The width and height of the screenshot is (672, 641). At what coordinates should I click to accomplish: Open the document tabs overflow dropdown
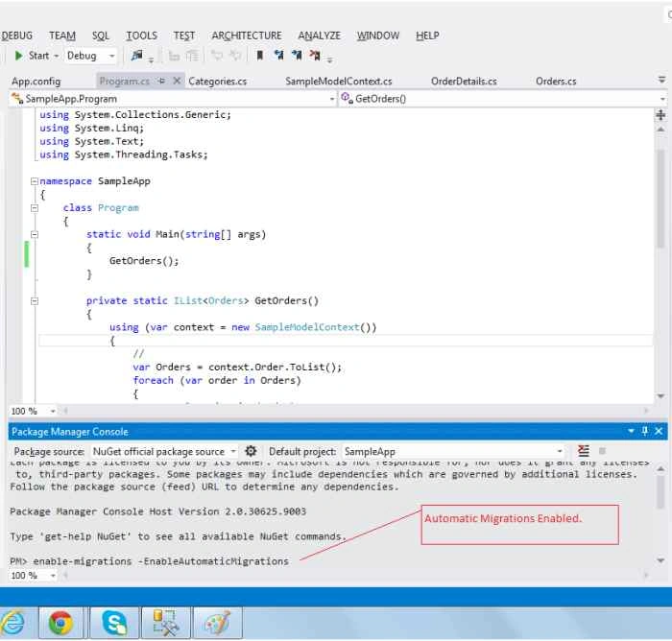point(661,80)
